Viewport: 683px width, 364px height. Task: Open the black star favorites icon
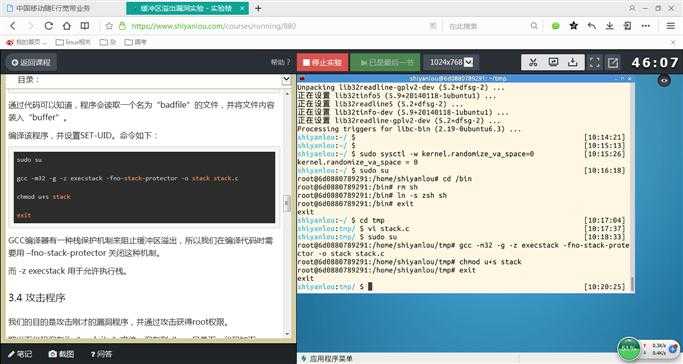coord(574,26)
